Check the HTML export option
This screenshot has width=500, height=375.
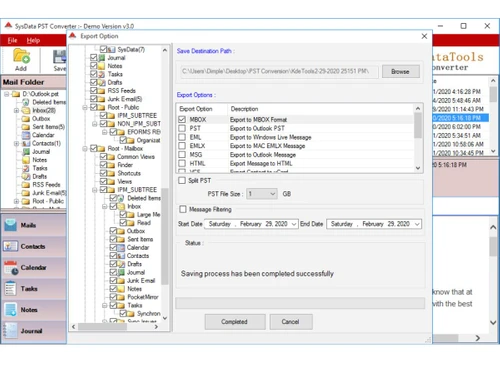tap(182, 163)
